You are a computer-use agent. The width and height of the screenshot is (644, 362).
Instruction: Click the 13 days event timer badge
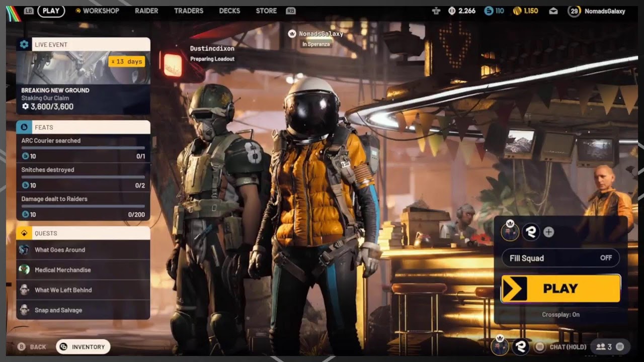(127, 61)
